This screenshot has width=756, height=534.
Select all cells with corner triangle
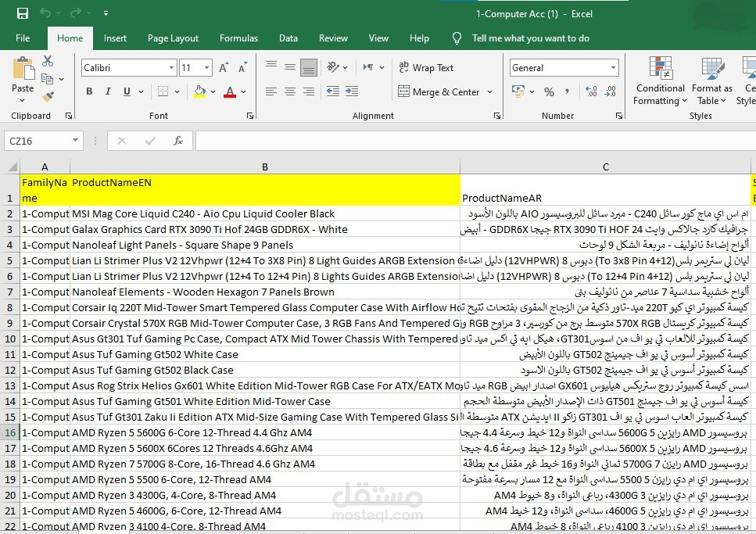click(13, 167)
